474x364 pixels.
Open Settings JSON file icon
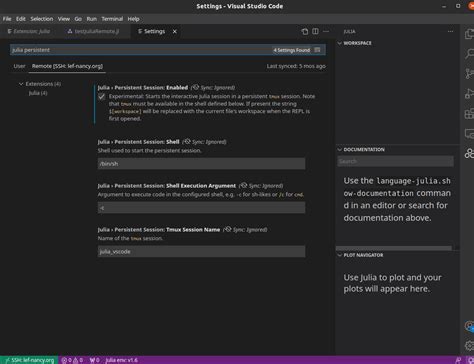pyautogui.click(x=305, y=31)
